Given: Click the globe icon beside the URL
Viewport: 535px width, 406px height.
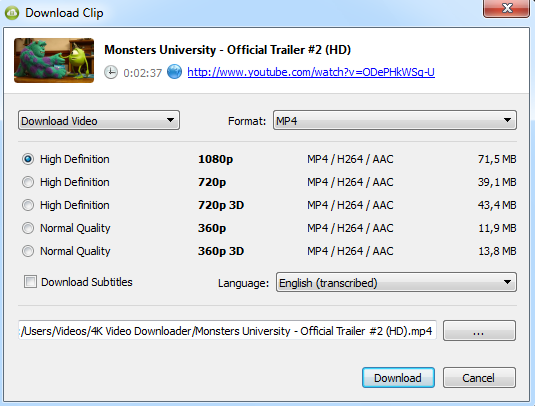Looking at the screenshot, I should [x=174, y=72].
